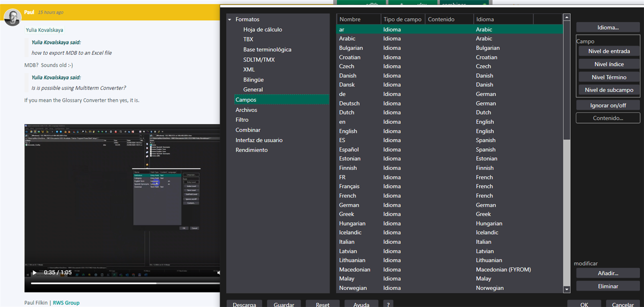
Task: Click the "?" help icon
Action: click(x=388, y=304)
